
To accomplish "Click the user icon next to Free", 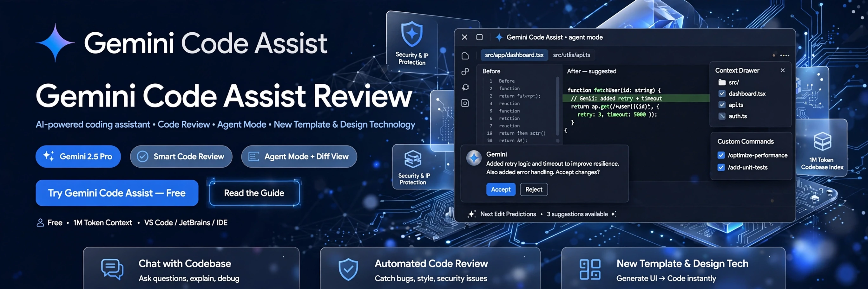I will [x=40, y=223].
